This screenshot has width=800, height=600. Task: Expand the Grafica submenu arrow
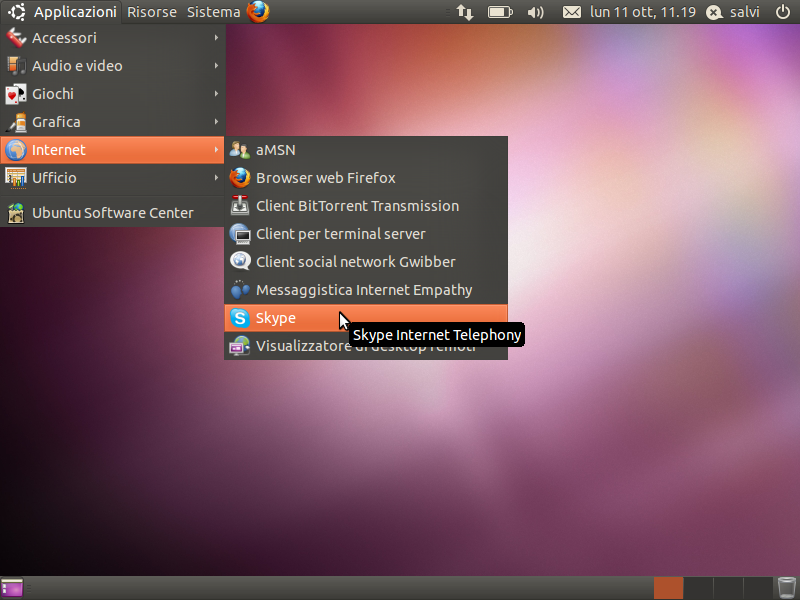point(216,122)
